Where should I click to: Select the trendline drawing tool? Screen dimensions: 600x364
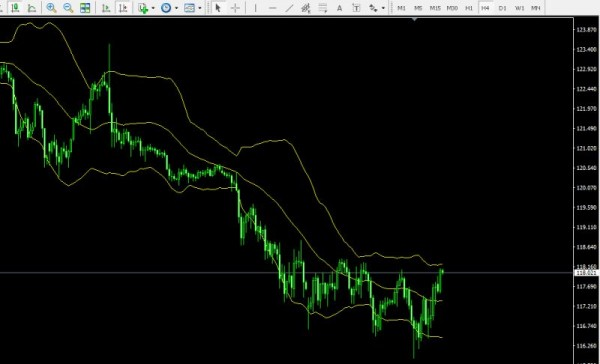[x=289, y=8]
